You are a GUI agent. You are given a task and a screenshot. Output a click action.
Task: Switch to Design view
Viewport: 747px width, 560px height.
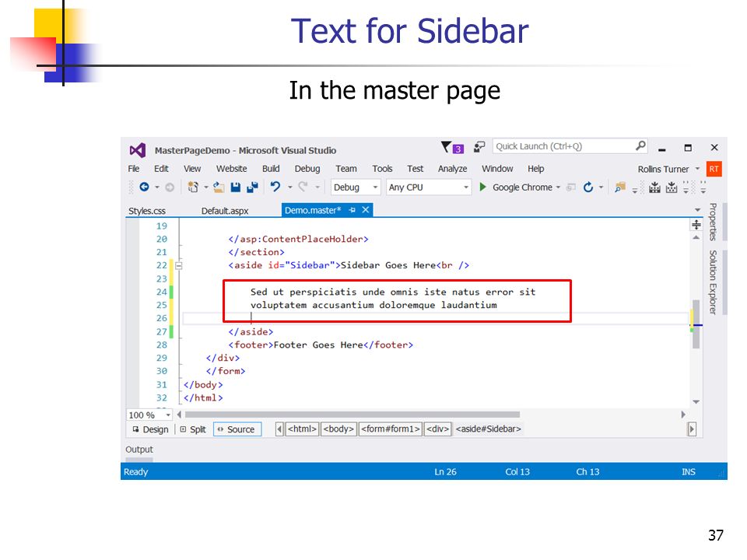[150, 429]
